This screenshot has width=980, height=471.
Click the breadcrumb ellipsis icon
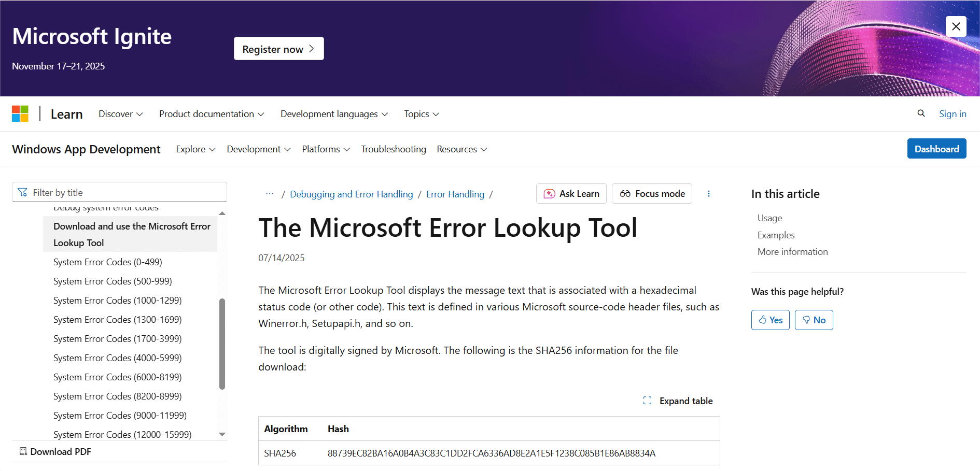[x=270, y=194]
